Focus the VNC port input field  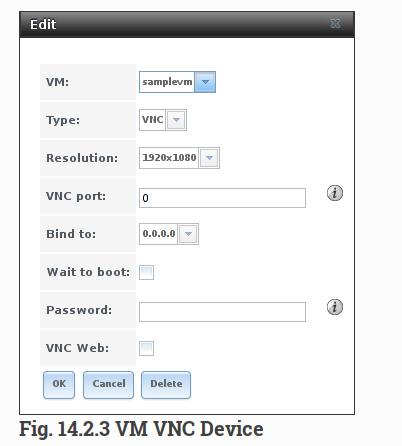click(x=222, y=198)
